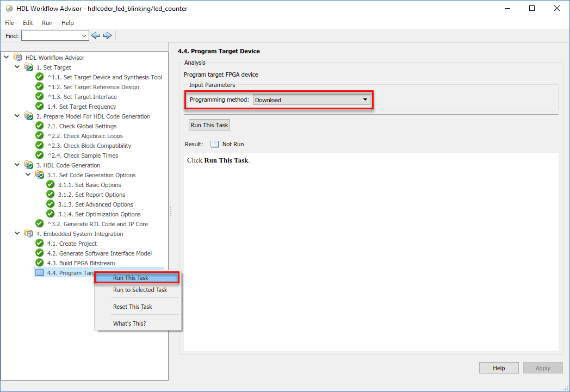Collapse the Prepare Model For HDL Code Generation node
570x392 pixels.
click(x=17, y=116)
